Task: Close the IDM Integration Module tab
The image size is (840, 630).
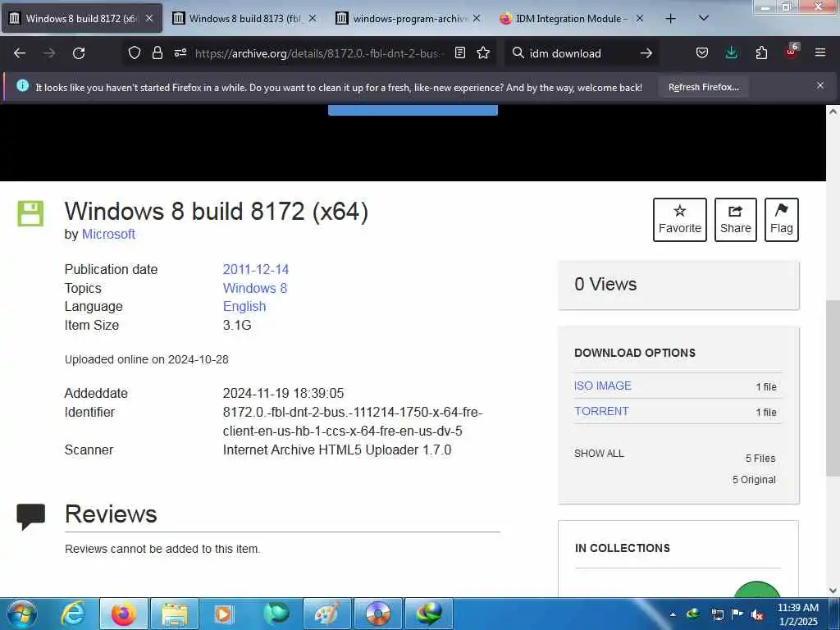Action: click(640, 19)
